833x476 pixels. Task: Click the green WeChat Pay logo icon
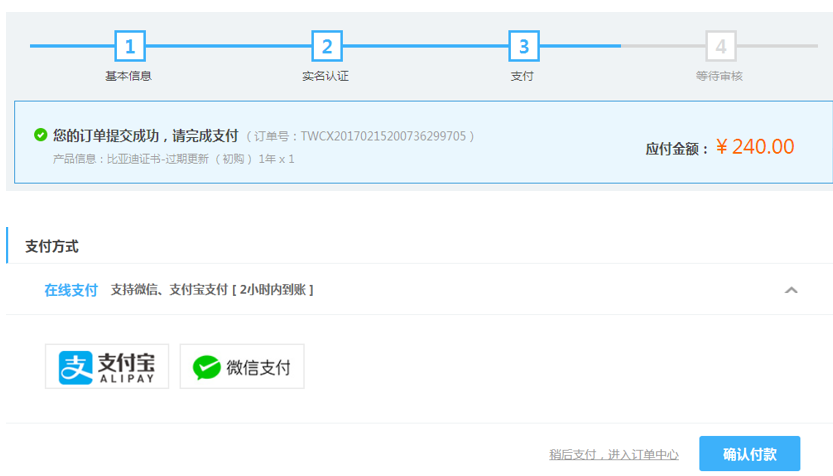click(x=207, y=367)
